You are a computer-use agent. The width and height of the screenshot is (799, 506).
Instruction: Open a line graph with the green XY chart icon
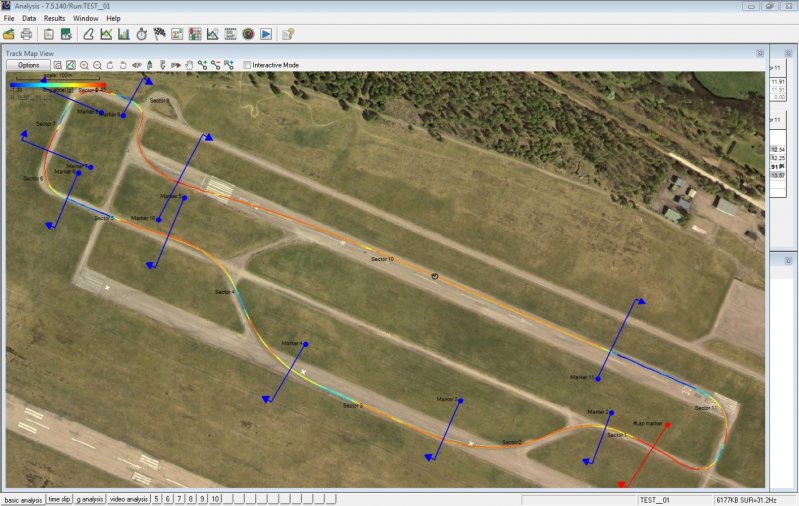[106, 34]
